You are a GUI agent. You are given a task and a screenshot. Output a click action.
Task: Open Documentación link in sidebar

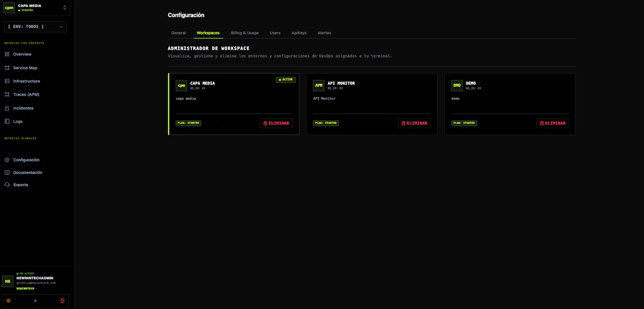point(28,173)
